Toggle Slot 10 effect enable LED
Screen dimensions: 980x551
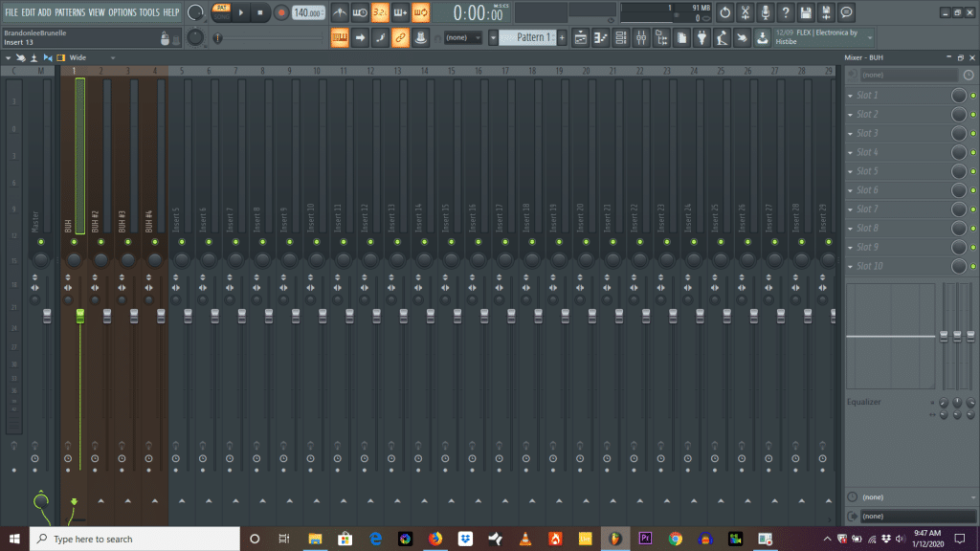click(x=973, y=266)
